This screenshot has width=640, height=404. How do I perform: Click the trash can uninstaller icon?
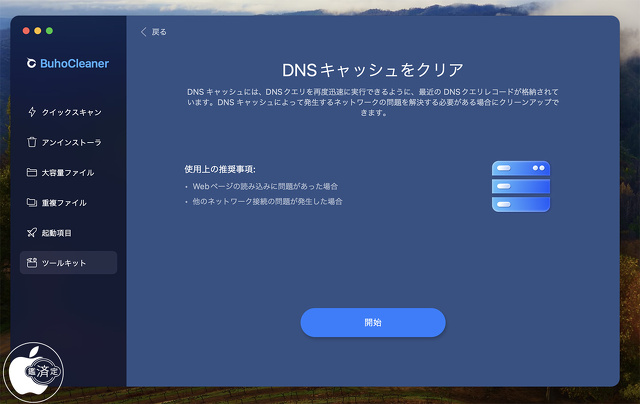32,142
